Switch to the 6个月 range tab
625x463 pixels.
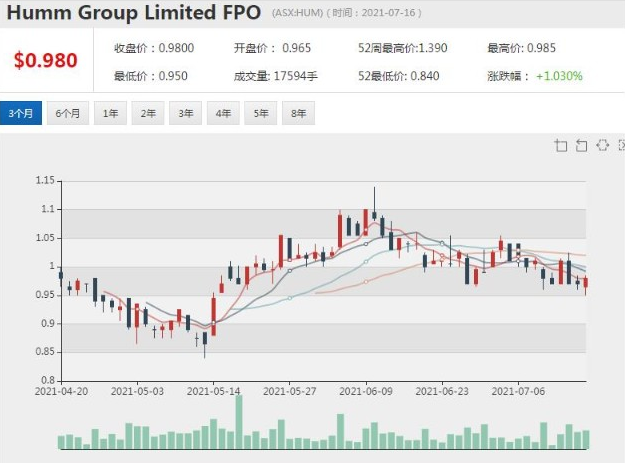click(69, 114)
